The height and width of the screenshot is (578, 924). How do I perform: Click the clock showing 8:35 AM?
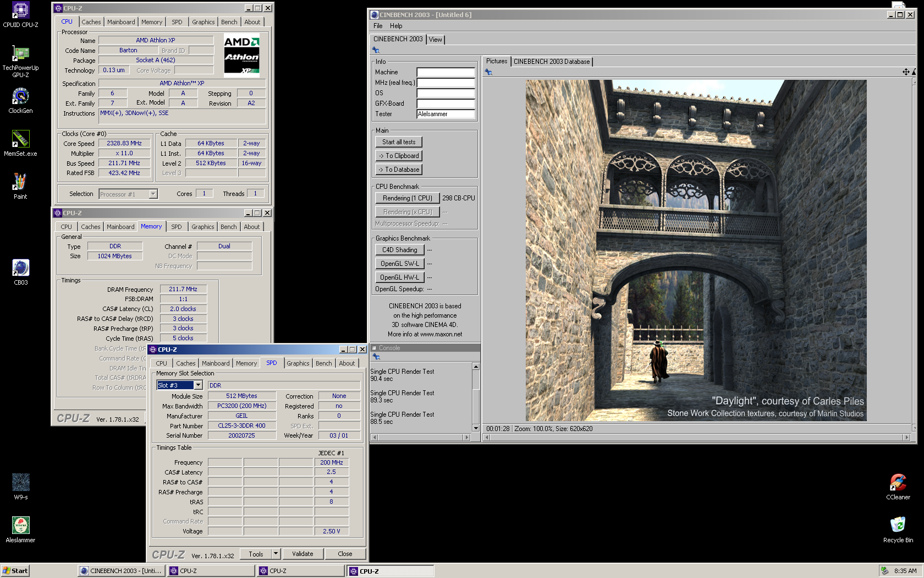coord(905,571)
